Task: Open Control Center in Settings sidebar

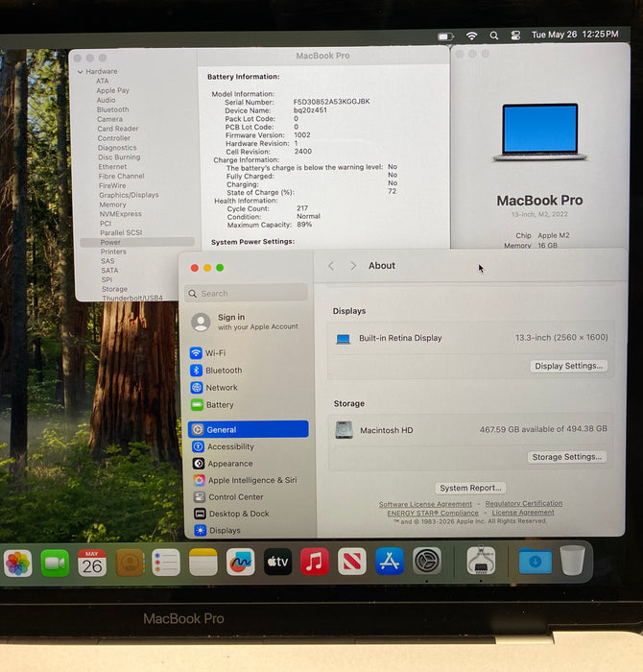Action: [x=249, y=496]
